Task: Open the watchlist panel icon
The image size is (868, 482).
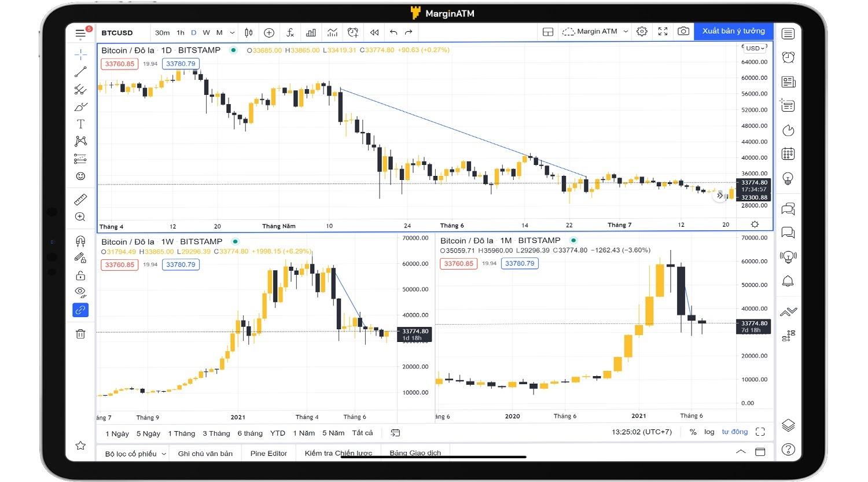Action: click(x=788, y=34)
